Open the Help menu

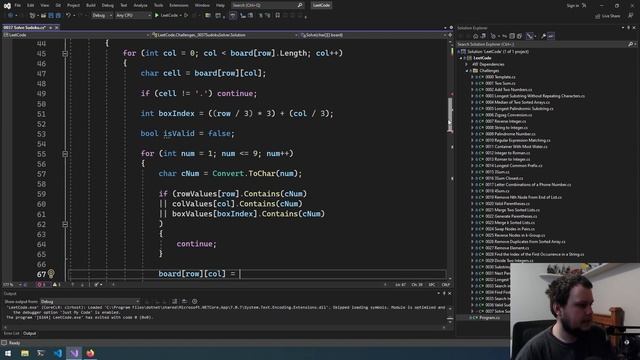pyautogui.click(x=220, y=5)
